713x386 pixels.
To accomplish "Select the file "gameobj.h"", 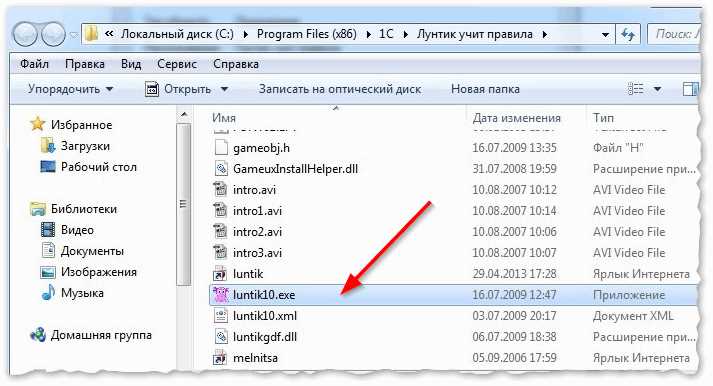I will pyautogui.click(x=261, y=148).
